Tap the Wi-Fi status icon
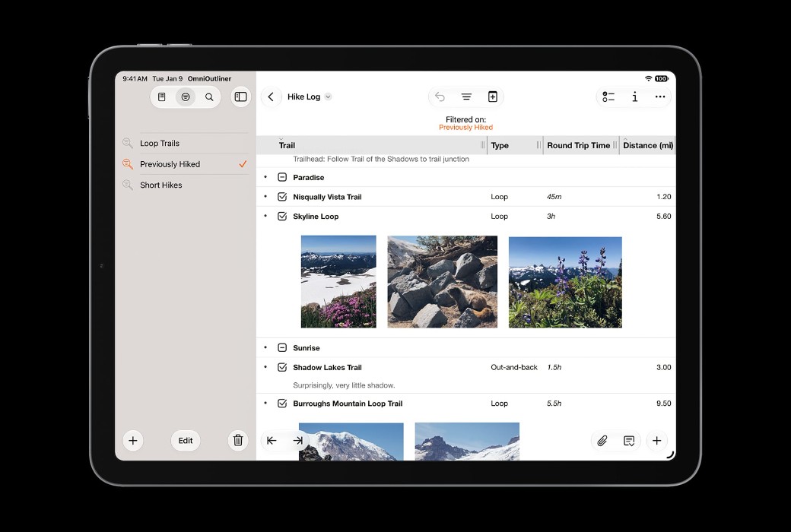 (648, 79)
